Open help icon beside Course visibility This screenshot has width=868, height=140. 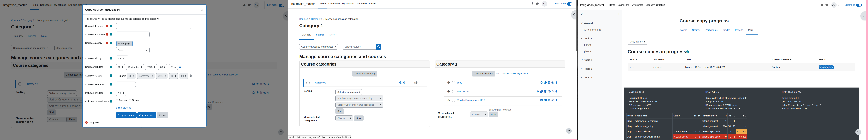point(111,58)
